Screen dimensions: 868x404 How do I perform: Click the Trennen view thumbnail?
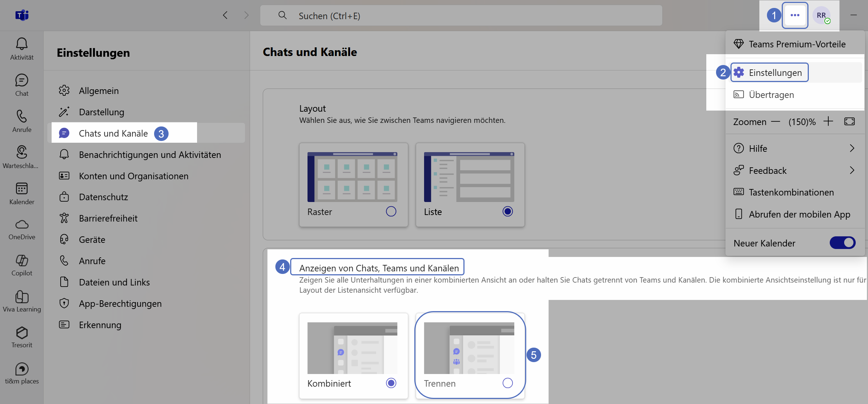(x=469, y=348)
